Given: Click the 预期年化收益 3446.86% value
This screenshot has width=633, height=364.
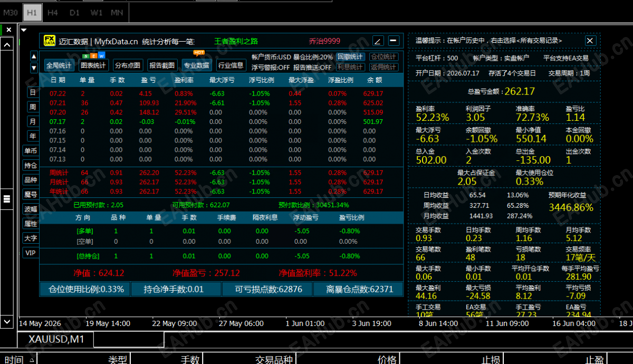Looking at the screenshot, I should click(571, 207).
